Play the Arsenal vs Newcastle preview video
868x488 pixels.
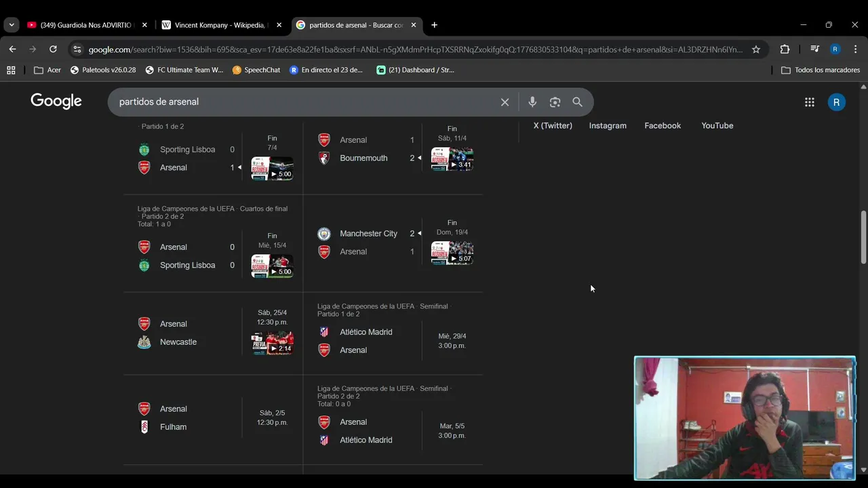[272, 343]
